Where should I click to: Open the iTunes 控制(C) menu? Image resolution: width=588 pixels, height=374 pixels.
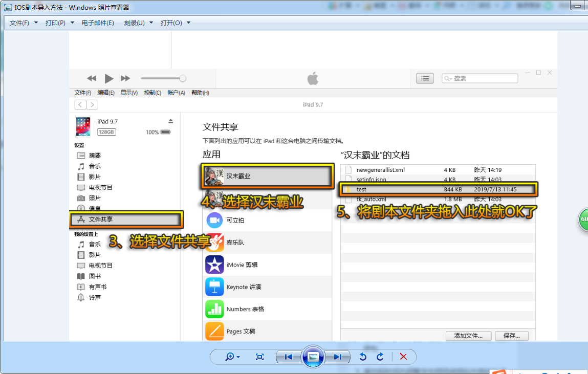coord(153,93)
